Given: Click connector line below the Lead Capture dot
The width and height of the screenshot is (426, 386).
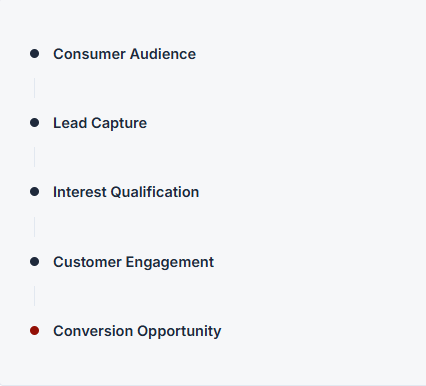Looking at the screenshot, I should [x=34, y=157].
